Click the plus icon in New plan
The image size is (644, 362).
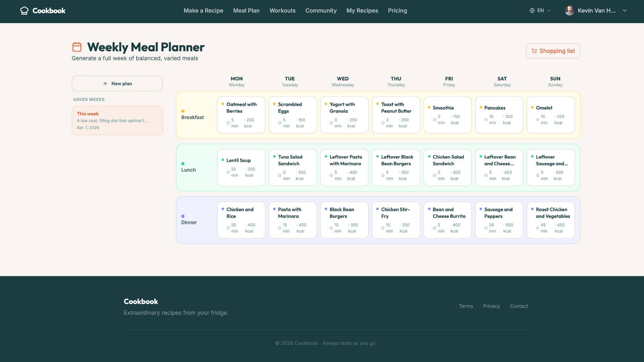(x=105, y=83)
